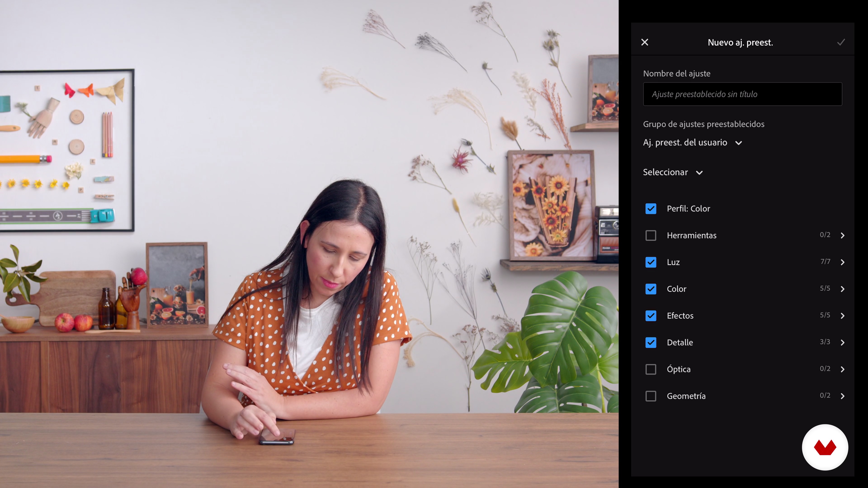The image size is (868, 488).
Task: Expand Herramientas options with its chevron
Action: (x=842, y=235)
